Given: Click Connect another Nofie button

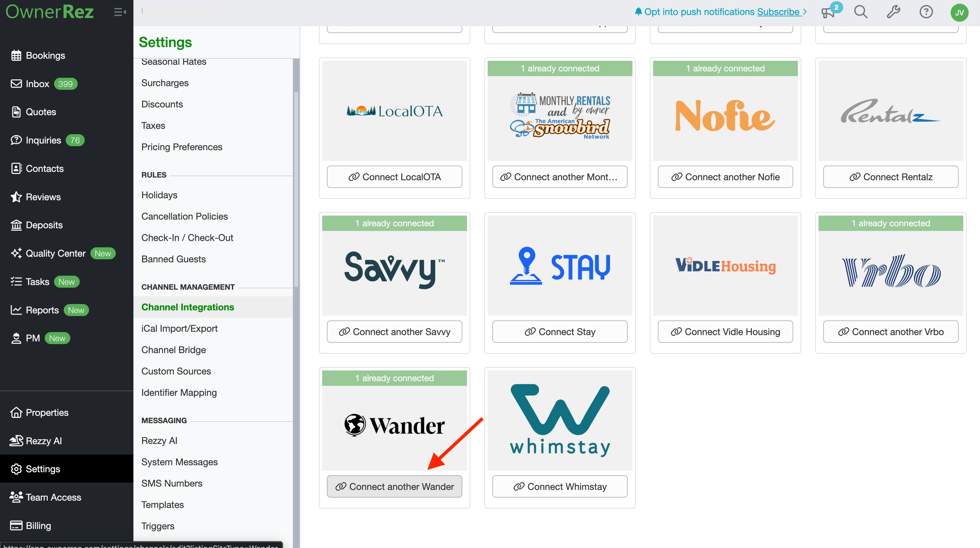Looking at the screenshot, I should pyautogui.click(x=725, y=177).
